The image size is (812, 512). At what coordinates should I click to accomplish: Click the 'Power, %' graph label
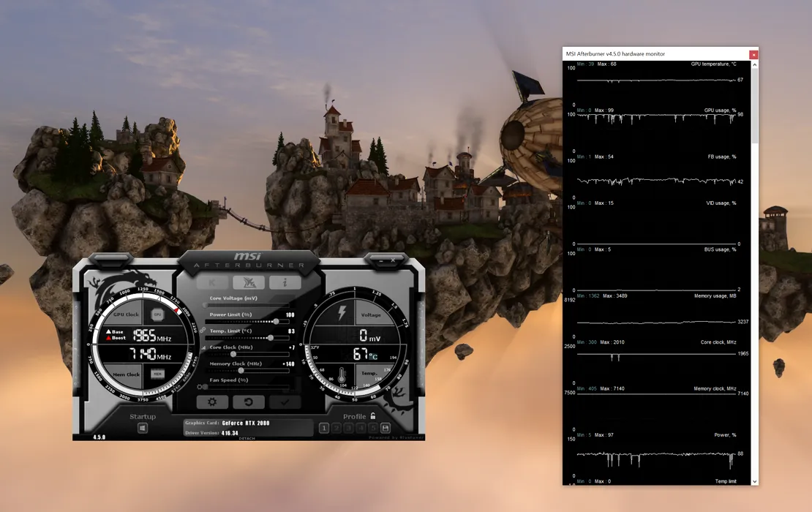pos(725,435)
